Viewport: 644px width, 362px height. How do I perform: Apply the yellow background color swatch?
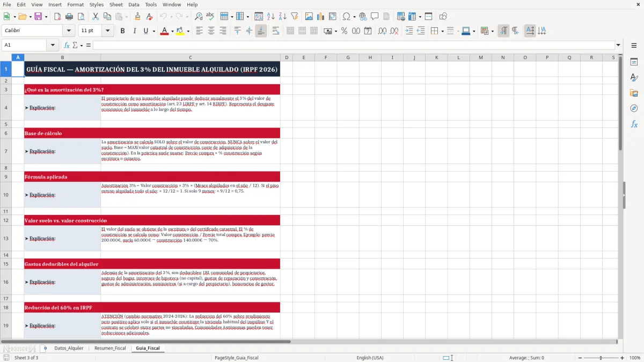click(x=180, y=31)
